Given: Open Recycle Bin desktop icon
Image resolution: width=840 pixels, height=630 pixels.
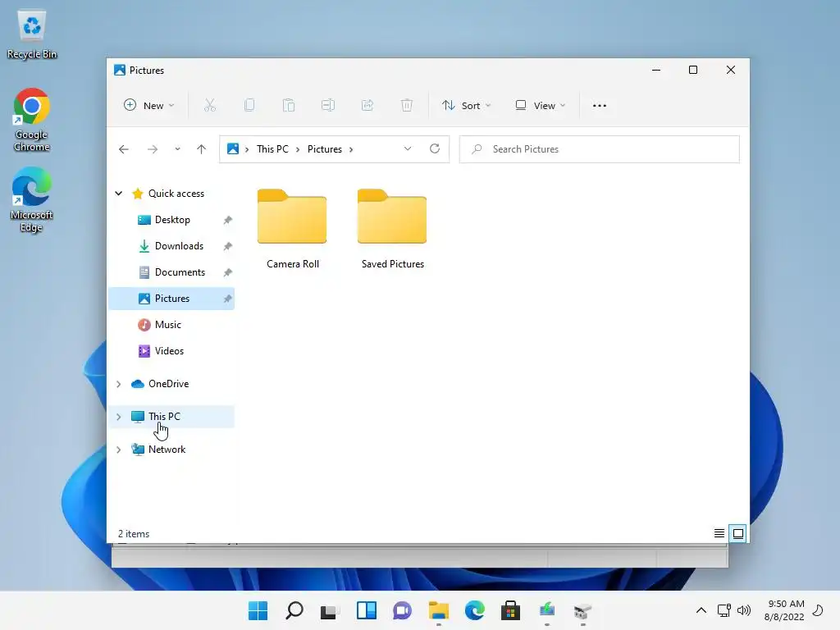Looking at the screenshot, I should coord(32,34).
